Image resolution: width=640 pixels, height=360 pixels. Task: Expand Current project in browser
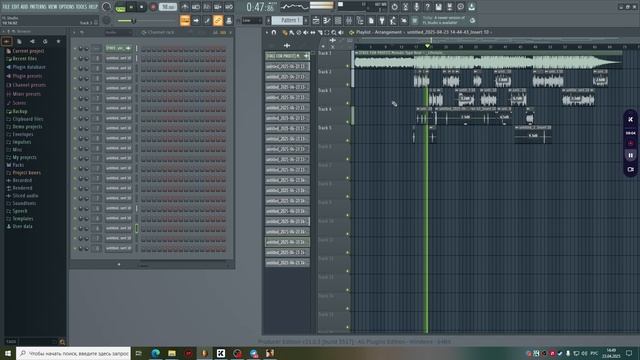(x=28, y=51)
